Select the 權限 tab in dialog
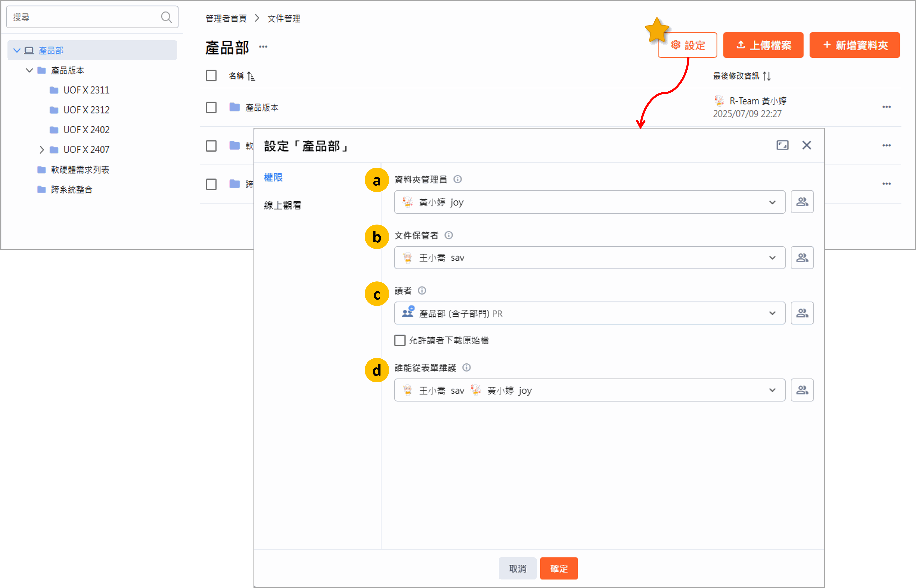 point(273,178)
